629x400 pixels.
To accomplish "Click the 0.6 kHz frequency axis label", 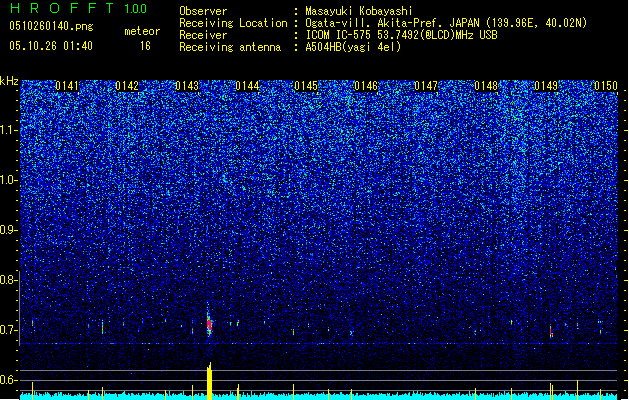I will (8, 380).
